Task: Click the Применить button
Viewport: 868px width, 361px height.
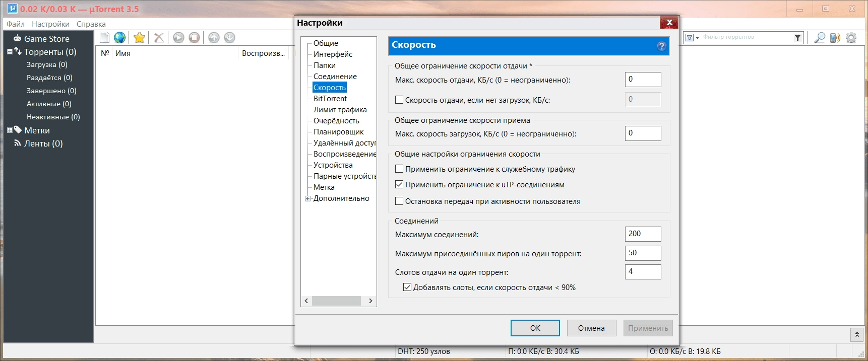Action: [648, 328]
